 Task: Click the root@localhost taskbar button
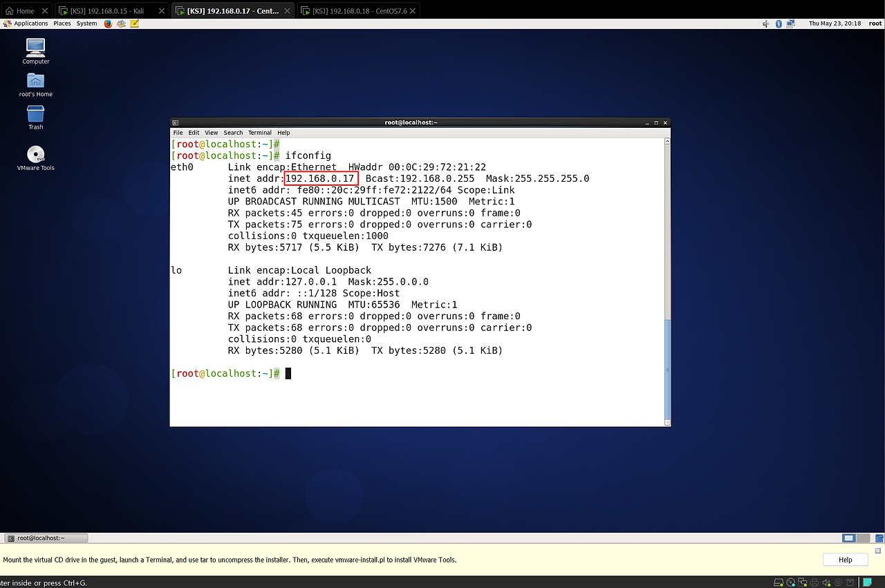[x=46, y=538]
